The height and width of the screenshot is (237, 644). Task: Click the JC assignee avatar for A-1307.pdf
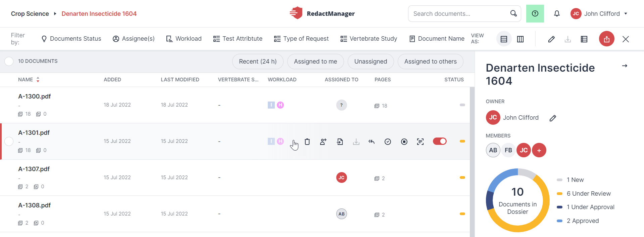coord(341,177)
